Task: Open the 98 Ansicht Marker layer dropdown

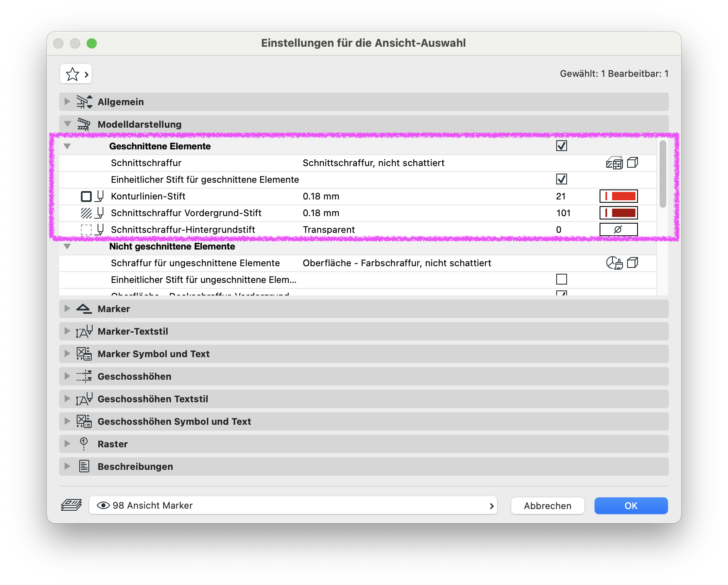Action: click(x=293, y=505)
